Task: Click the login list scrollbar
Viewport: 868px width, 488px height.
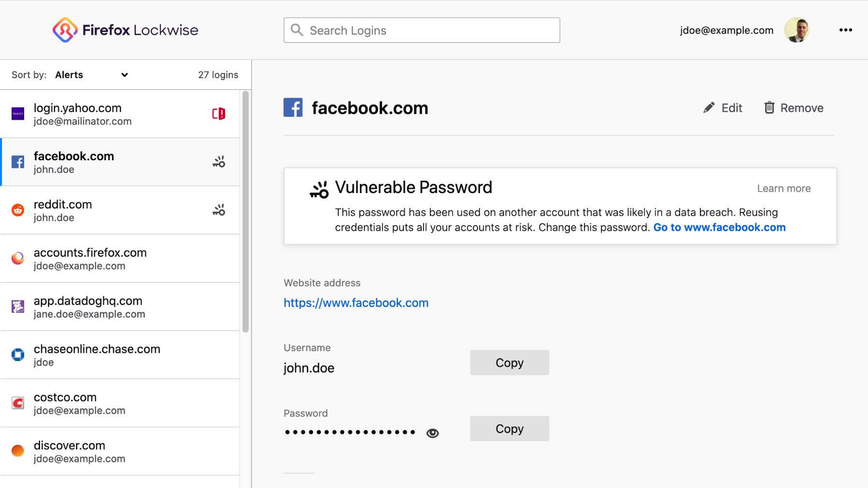Action: [245, 212]
